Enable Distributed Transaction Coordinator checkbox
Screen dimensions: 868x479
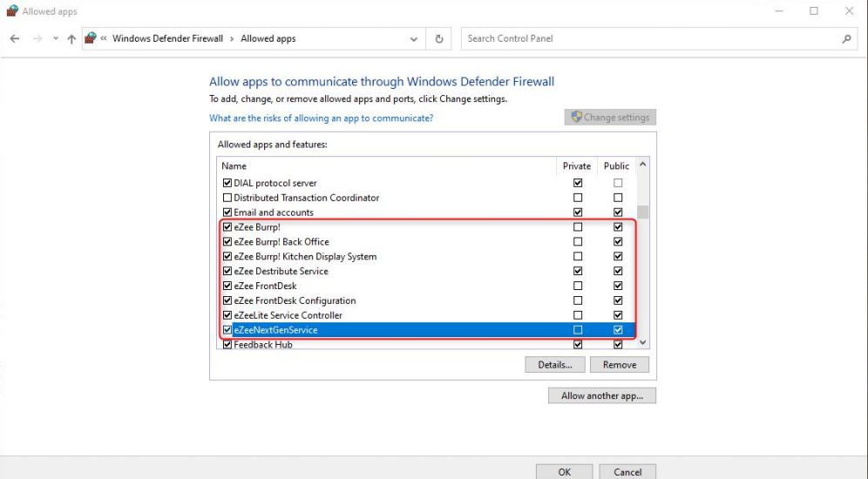point(227,198)
